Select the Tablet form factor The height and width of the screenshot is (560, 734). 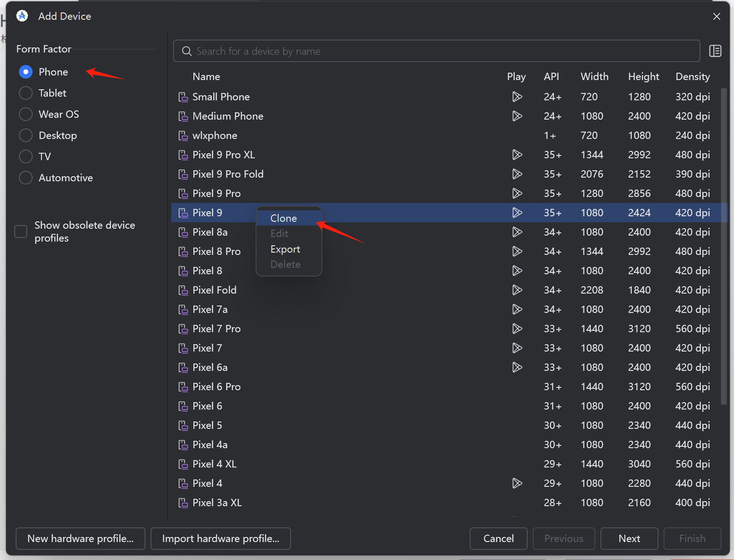click(26, 93)
